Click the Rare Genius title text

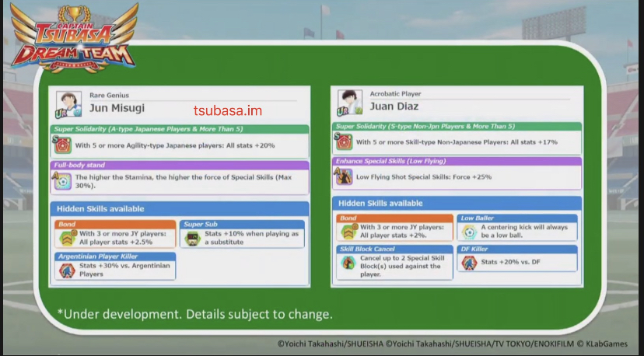pyautogui.click(x=109, y=96)
